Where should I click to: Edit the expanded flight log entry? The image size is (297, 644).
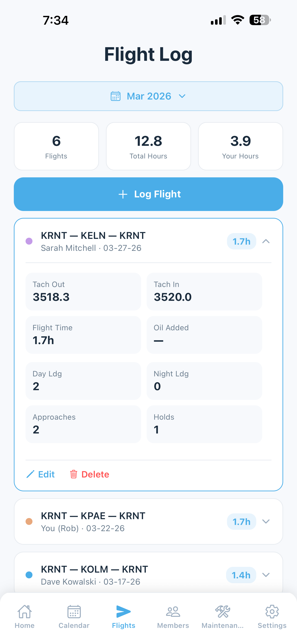click(47, 474)
